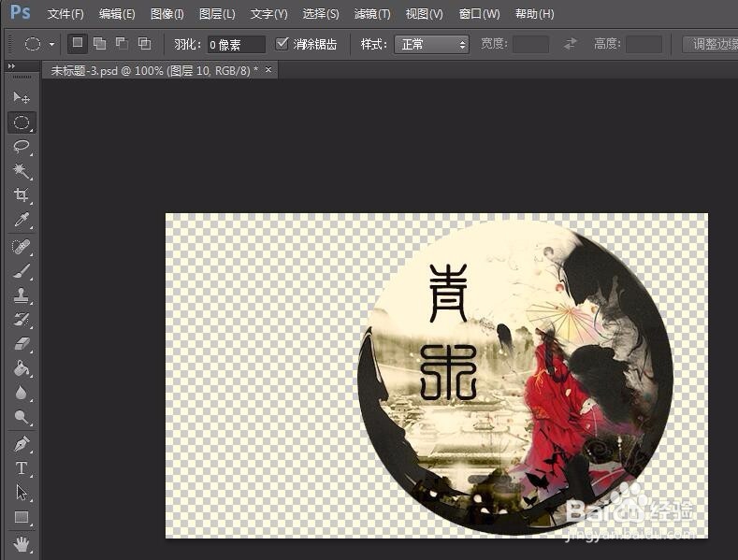
Task: Select the Crop tool
Action: click(x=22, y=194)
